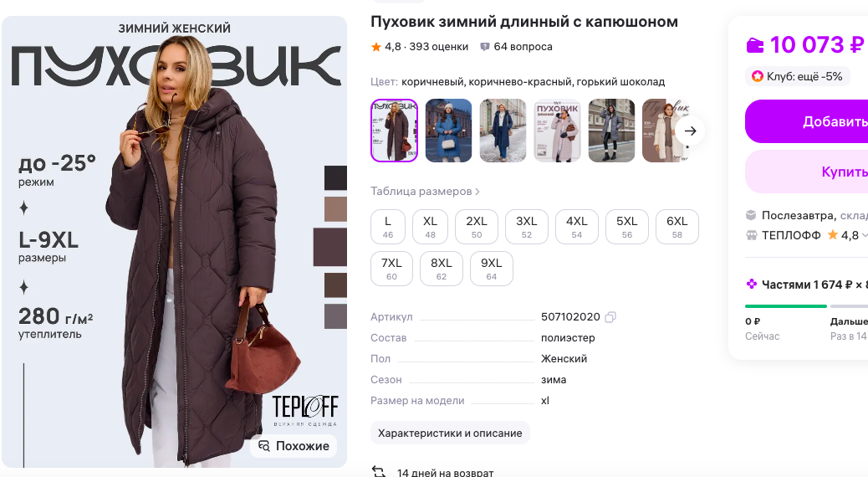
Task: Click the wallet icon beside the price
Action: 754,45
